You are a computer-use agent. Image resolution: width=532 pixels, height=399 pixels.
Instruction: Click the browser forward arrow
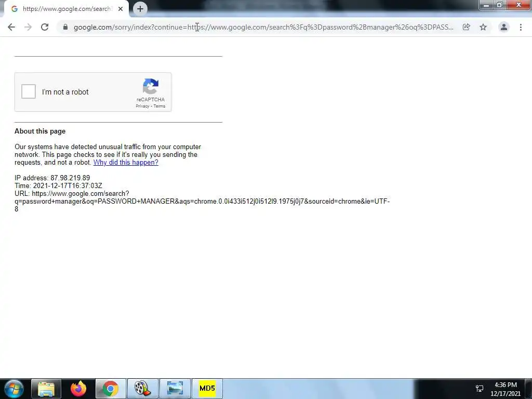tap(28, 27)
